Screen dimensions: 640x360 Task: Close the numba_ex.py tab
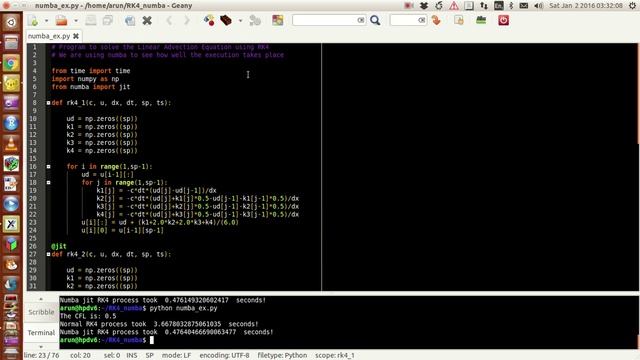pos(76,36)
